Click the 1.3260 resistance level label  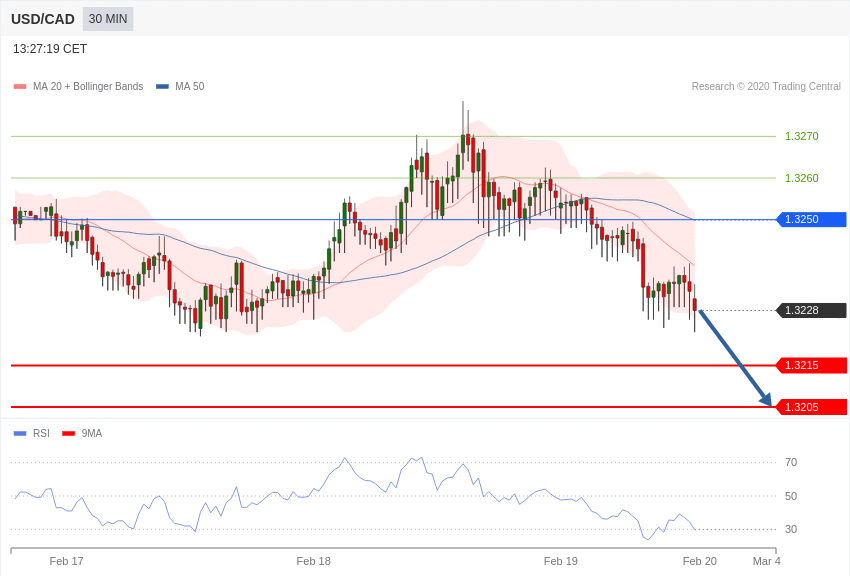(x=802, y=178)
